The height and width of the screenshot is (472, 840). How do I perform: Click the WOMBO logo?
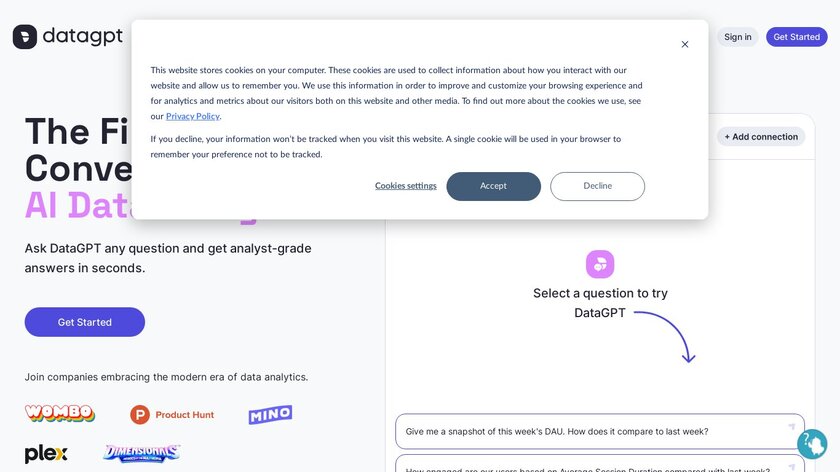60,413
